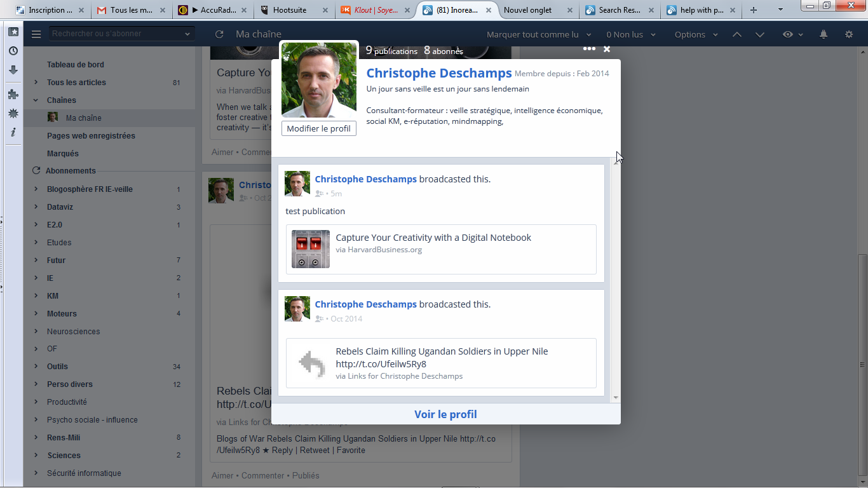Expand the Moteurs folder chevron

[36, 313]
